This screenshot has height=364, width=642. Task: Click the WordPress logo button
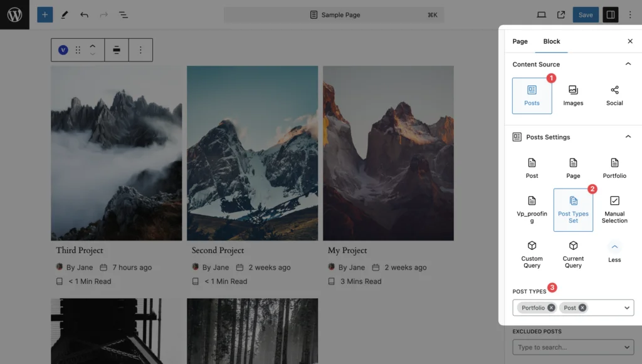click(15, 15)
